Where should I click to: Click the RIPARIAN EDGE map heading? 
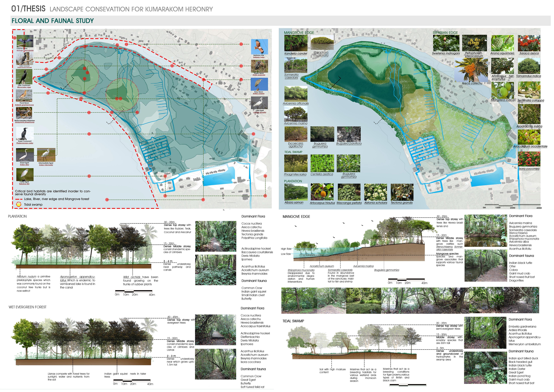click(445, 33)
